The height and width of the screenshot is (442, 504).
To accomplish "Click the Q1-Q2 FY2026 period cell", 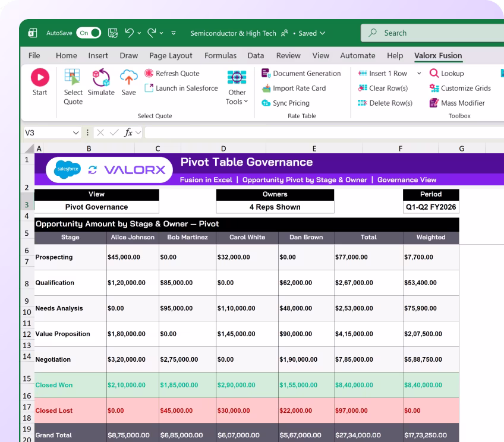I will coord(431,207).
